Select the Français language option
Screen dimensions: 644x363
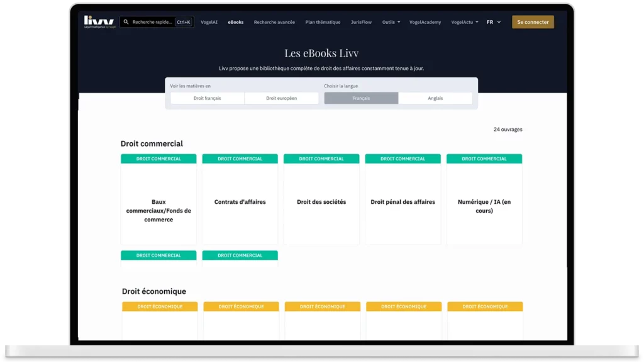[361, 98]
